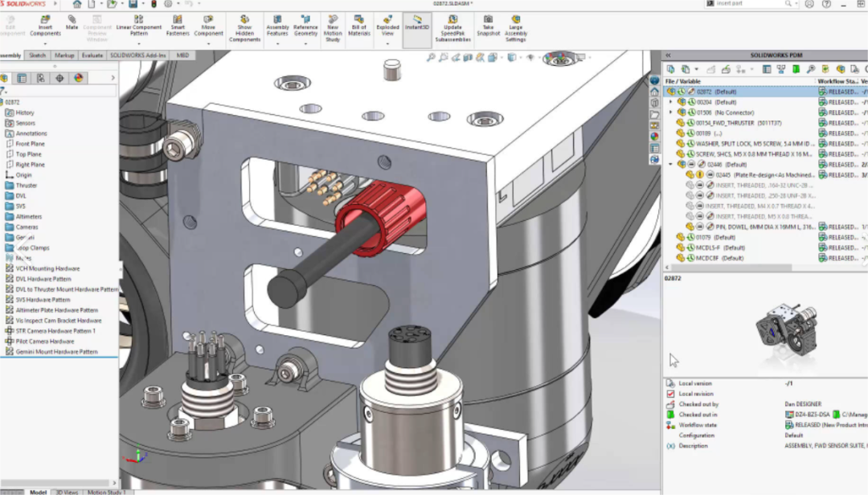Open the SOLIDWORKS Add-Ins tab
Image resolution: width=868 pixels, height=495 pixels.
[x=138, y=55]
